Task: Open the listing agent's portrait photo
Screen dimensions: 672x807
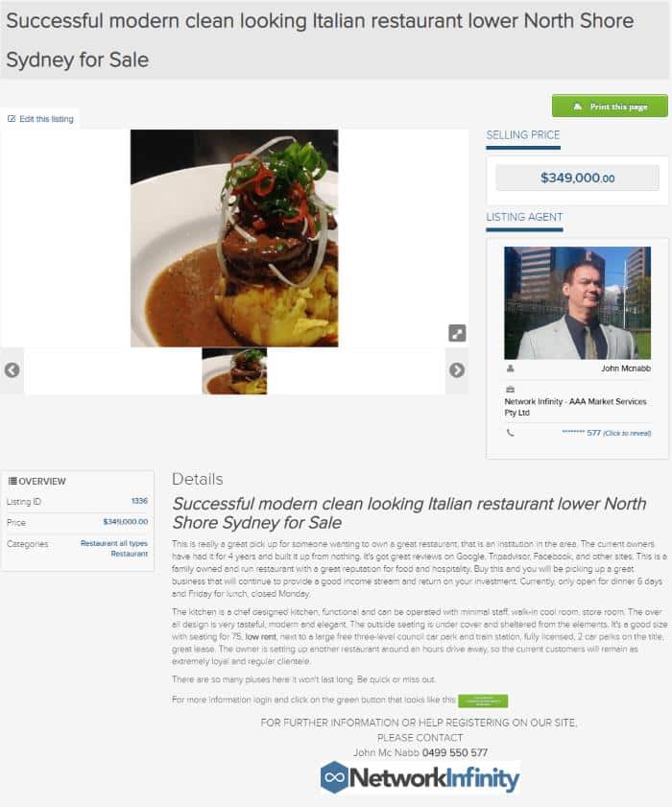Action: click(577, 303)
